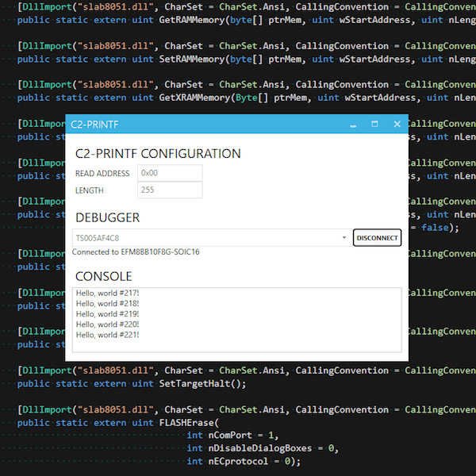Click the LENGTH input field showing 255
Viewport: 476px width, 476px height.
(170, 190)
